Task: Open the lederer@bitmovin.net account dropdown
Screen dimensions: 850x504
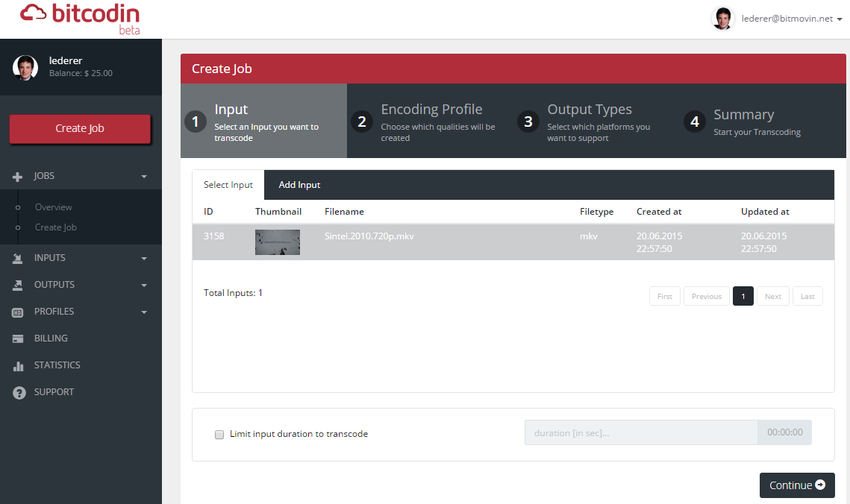Action: click(x=792, y=19)
